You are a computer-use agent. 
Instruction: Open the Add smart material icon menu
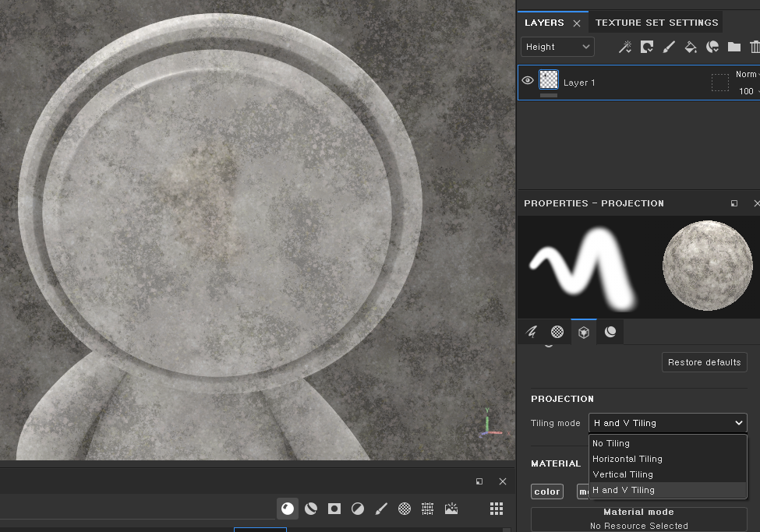pos(712,47)
